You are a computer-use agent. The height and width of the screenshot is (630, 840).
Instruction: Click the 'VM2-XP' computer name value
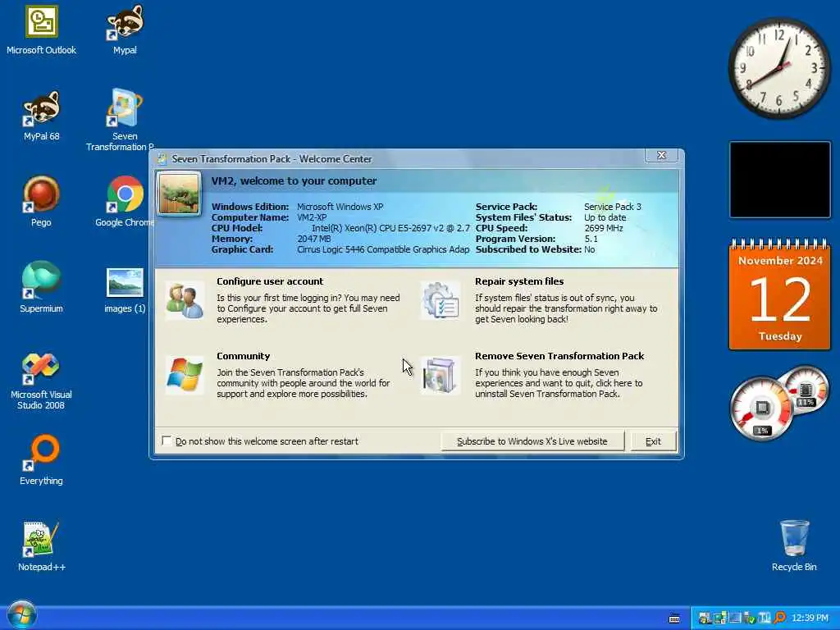[x=312, y=217]
